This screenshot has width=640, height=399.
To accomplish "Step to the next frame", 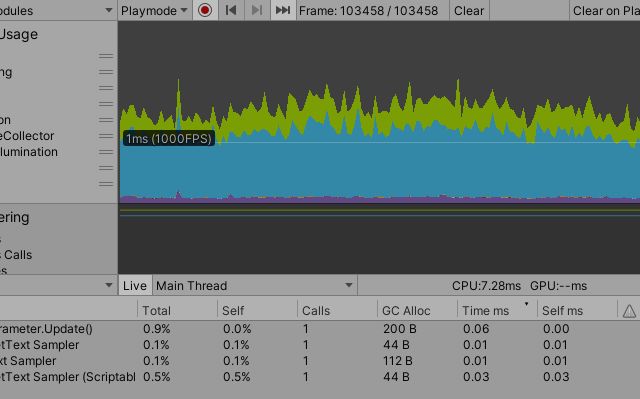I will tap(257, 10).
